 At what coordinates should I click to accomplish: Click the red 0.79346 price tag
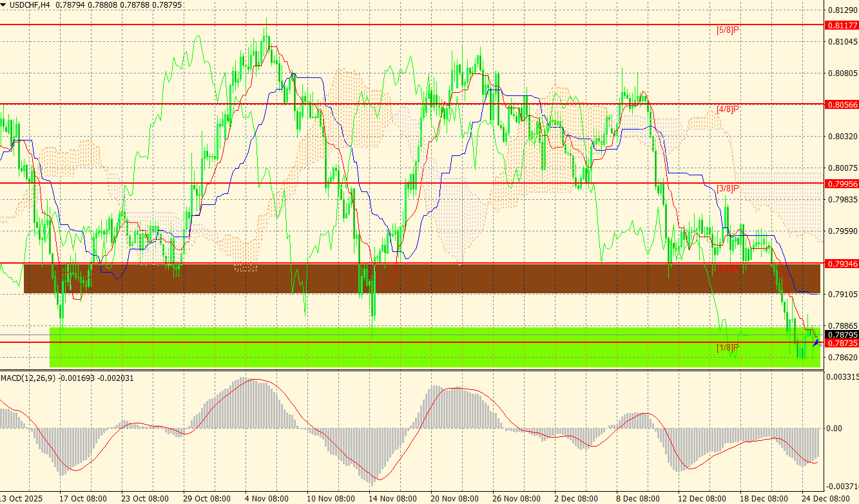coord(842,264)
